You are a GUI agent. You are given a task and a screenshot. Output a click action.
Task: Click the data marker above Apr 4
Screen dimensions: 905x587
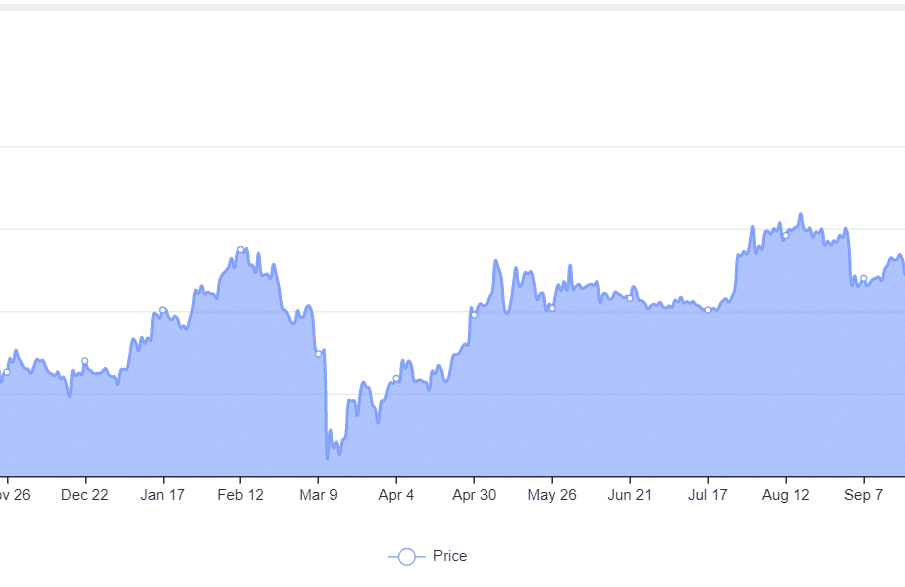(396, 379)
